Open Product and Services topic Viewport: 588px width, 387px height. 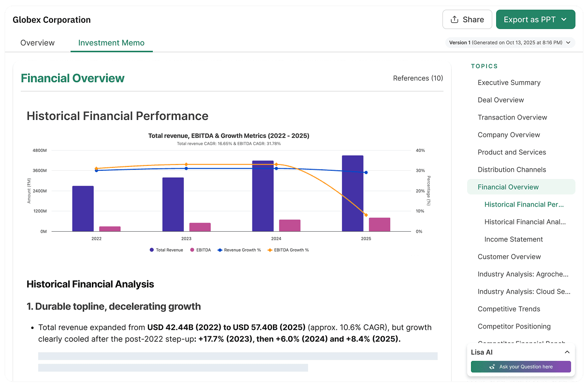(512, 152)
